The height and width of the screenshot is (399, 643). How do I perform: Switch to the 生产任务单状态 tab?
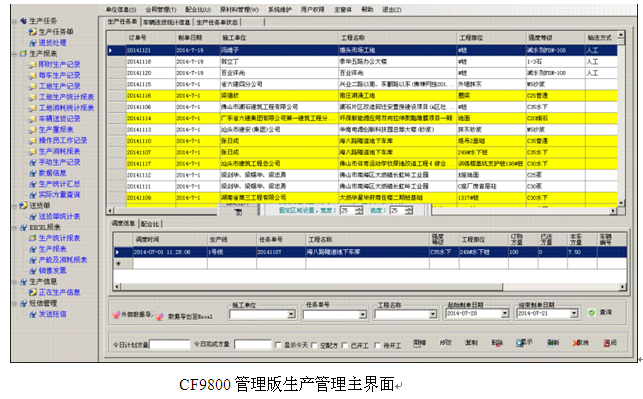pos(217,22)
